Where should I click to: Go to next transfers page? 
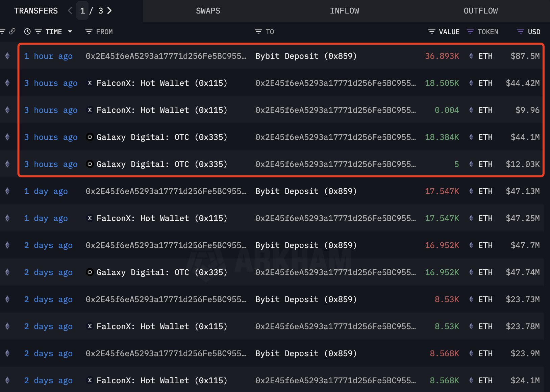pyautogui.click(x=109, y=10)
